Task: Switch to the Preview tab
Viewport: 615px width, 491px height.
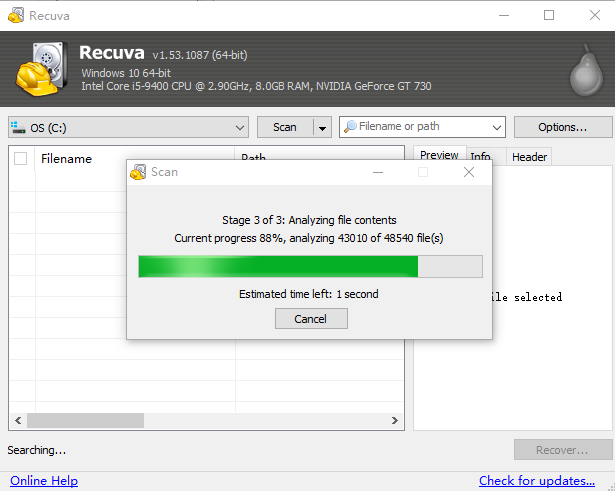Action: tap(438, 156)
